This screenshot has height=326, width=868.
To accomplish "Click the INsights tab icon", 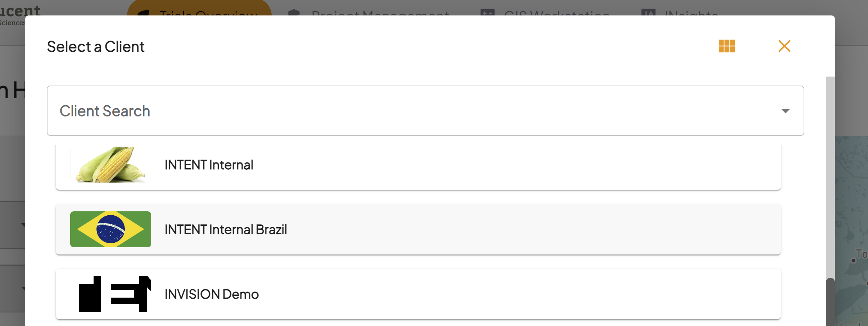I will click(648, 13).
